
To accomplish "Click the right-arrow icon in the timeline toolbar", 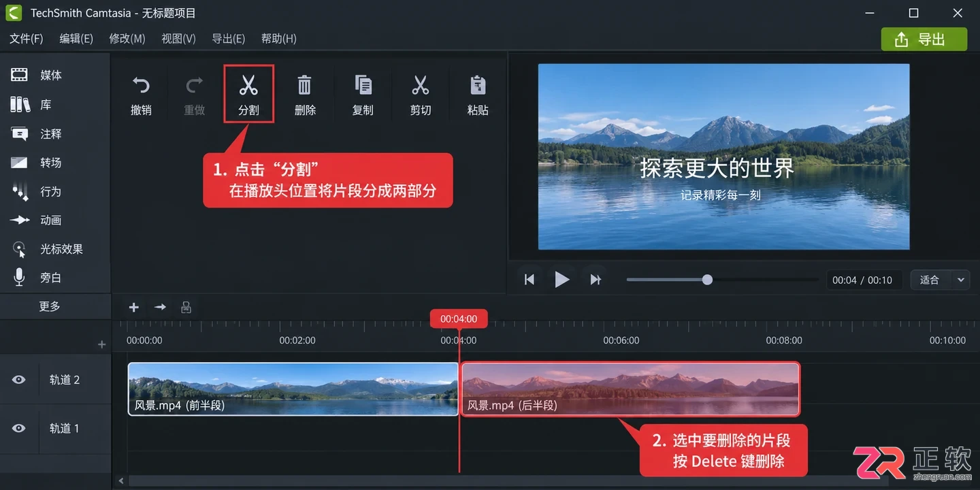I will click(x=160, y=308).
